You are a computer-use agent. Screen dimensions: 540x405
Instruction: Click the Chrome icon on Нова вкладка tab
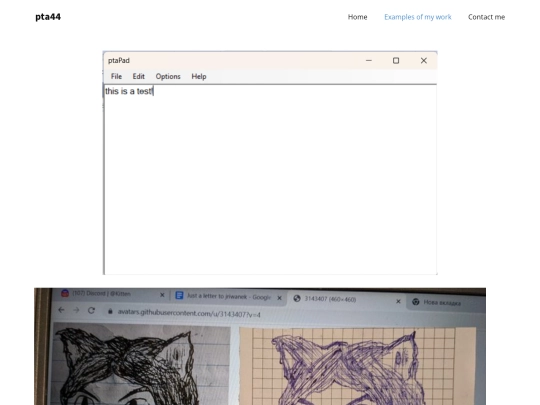[x=416, y=302]
